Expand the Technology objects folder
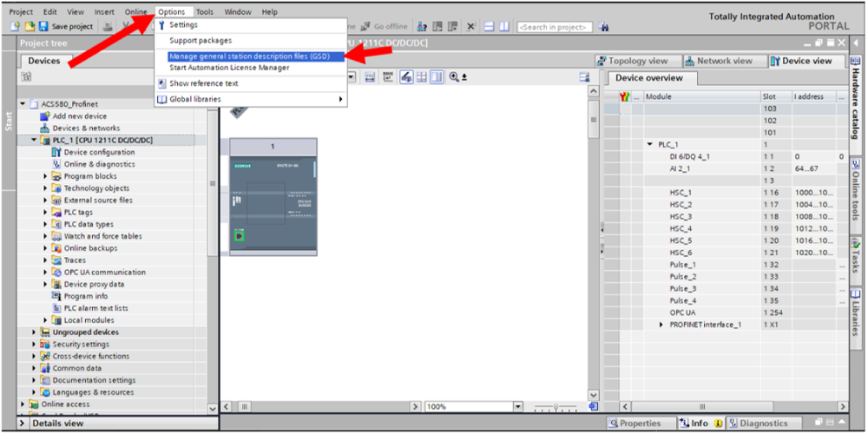This screenshot has width=868, height=434. coord(45,188)
